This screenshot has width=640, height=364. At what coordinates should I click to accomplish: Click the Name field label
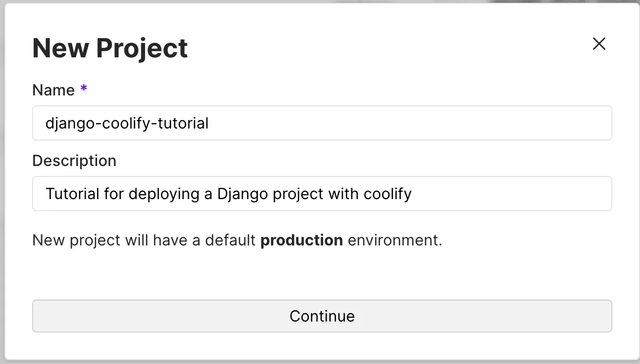54,90
